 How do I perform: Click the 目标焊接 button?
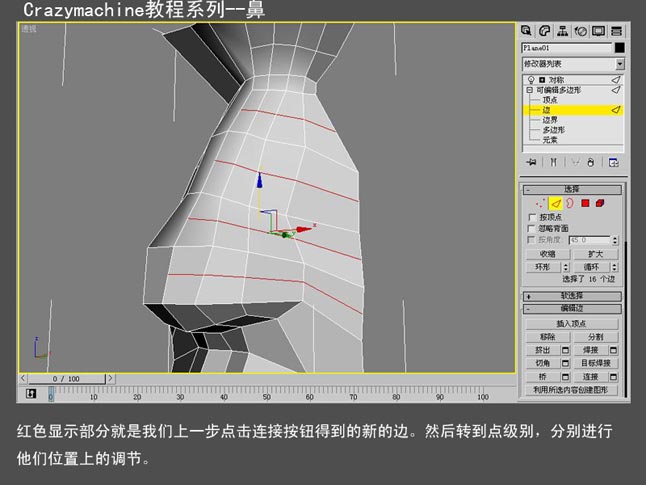[596, 363]
